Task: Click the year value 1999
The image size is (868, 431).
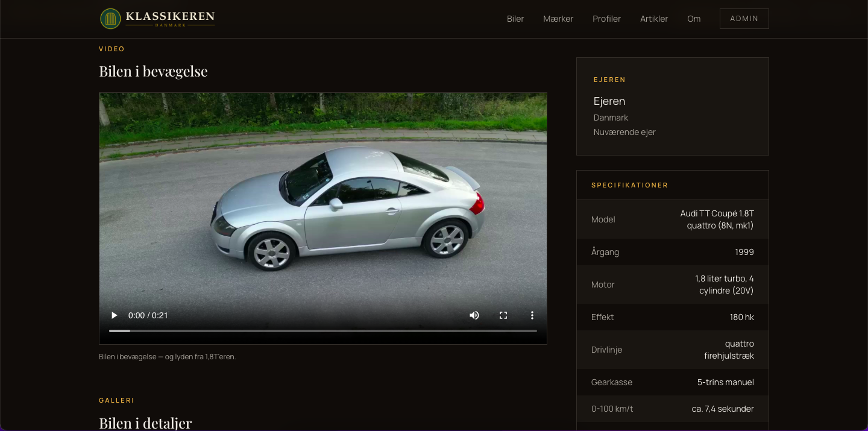Action: click(744, 252)
